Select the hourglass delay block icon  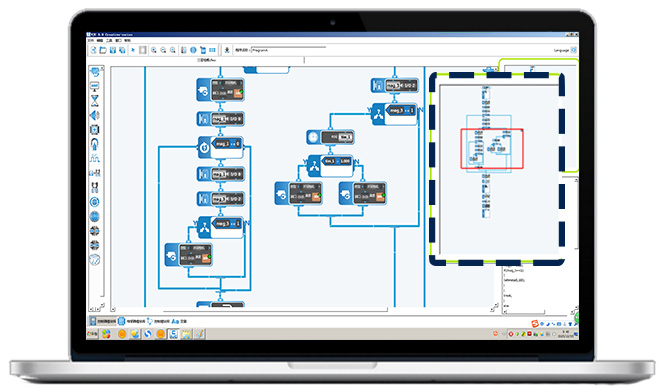pos(95,101)
